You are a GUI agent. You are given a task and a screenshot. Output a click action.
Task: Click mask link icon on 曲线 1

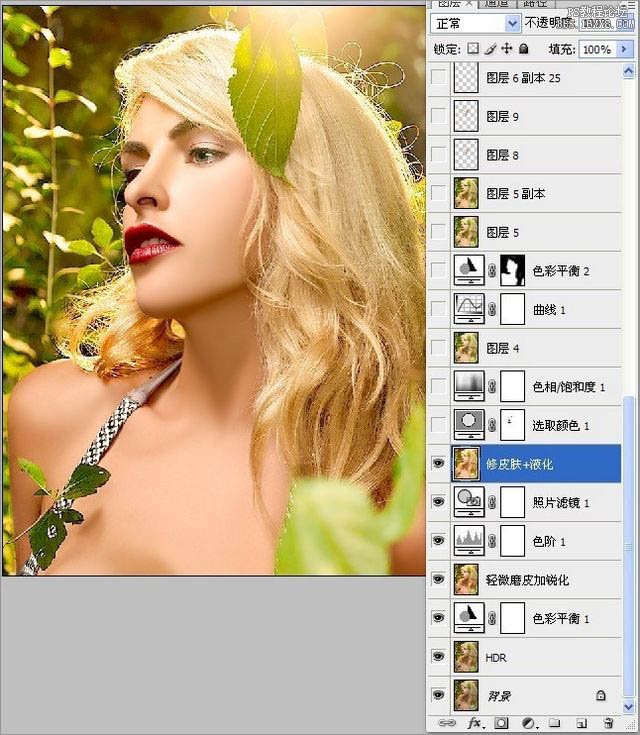coord(492,309)
